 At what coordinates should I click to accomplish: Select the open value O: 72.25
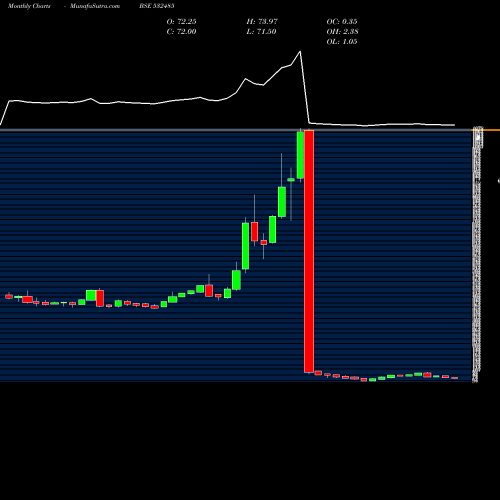click(x=181, y=22)
